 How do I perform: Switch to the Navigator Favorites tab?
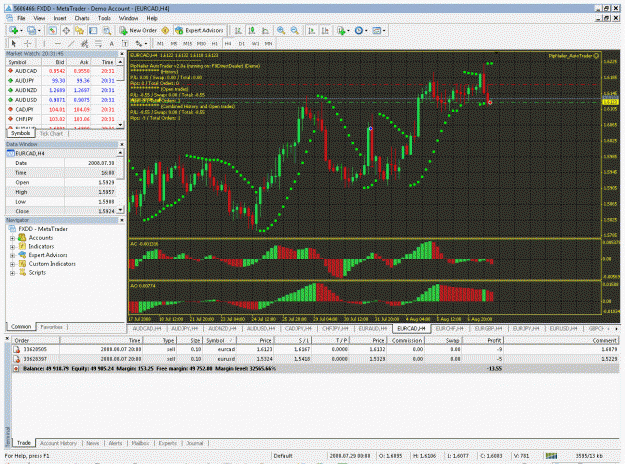pos(51,327)
